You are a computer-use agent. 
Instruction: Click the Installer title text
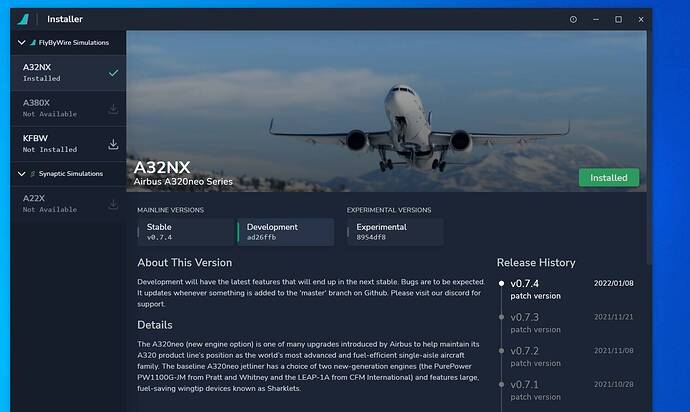coord(65,19)
